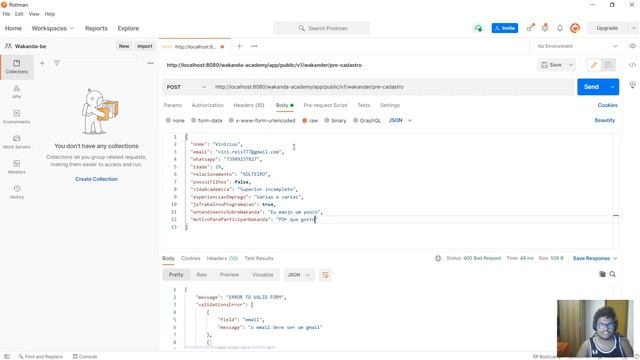Expand the Save button arrow options
Viewport: 640px width, 360px height.
pos(571,65)
